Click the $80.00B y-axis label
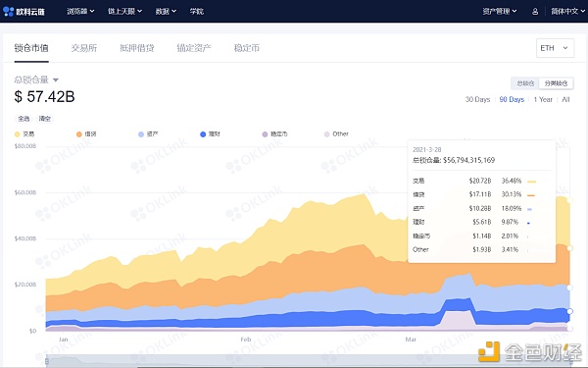Screen dimensions: 588x368 pos(25,146)
